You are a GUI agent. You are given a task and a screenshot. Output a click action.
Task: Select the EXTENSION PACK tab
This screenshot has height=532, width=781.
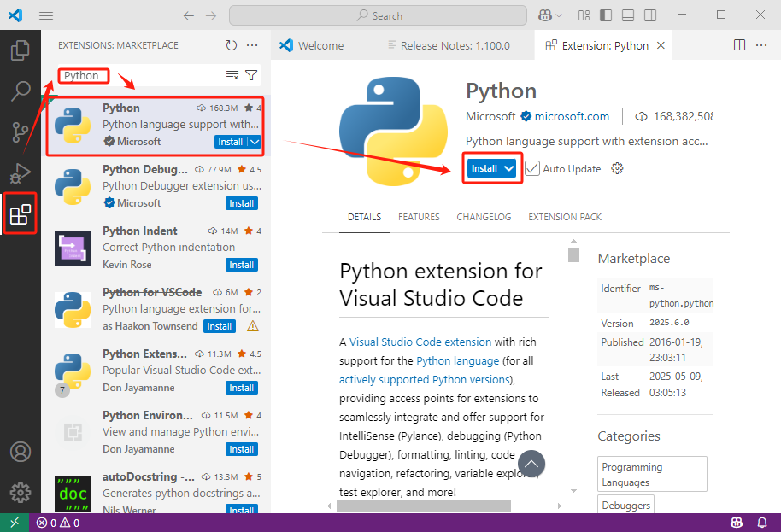pos(565,217)
